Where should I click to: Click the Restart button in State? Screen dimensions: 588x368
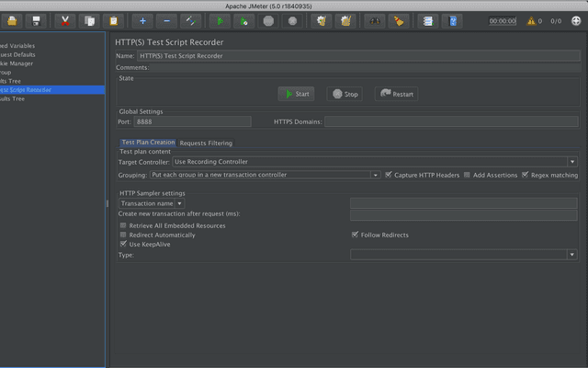396,94
